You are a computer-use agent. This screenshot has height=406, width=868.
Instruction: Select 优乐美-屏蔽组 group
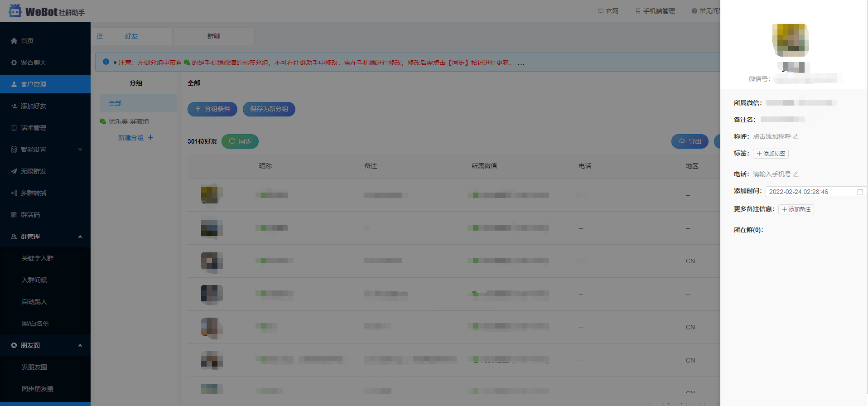129,121
